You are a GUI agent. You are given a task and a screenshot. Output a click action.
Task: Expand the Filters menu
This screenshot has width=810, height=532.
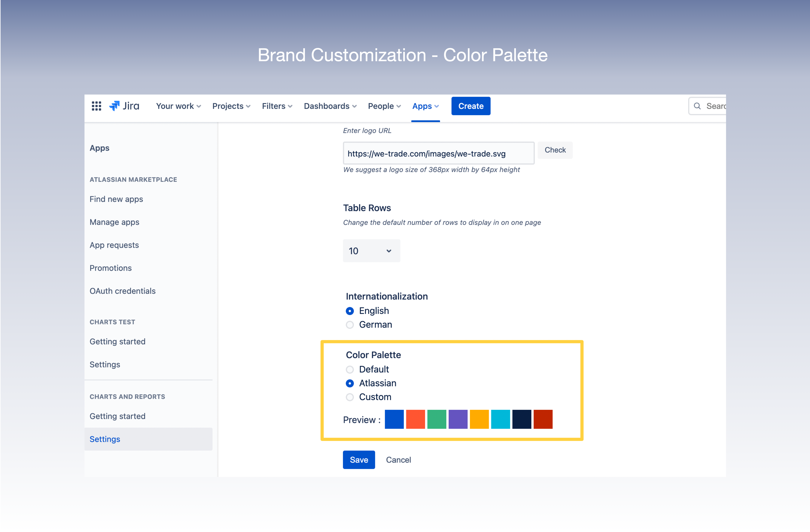click(x=277, y=106)
